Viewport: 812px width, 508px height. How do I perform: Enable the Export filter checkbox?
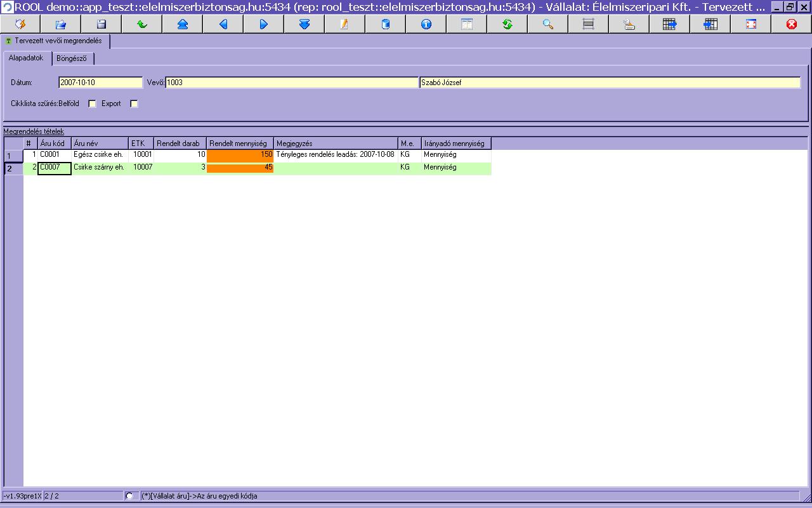[134, 104]
